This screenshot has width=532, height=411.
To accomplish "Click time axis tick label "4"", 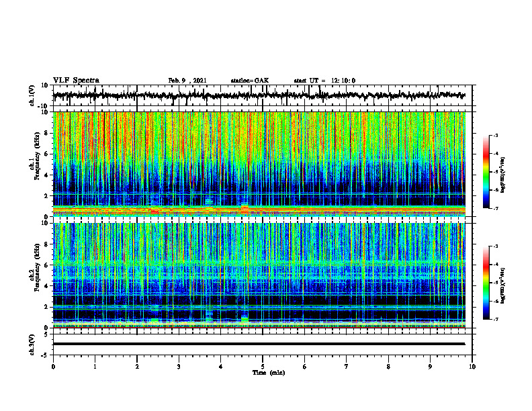I will point(221,367).
